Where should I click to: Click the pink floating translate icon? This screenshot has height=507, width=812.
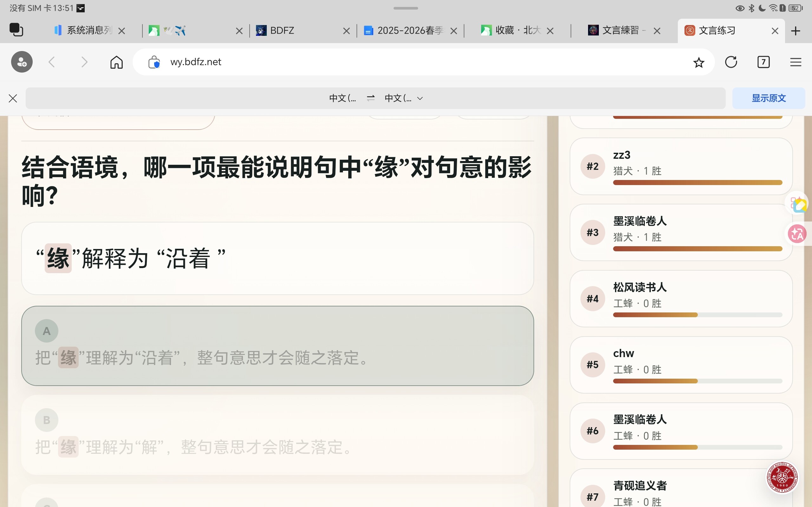coord(797,234)
